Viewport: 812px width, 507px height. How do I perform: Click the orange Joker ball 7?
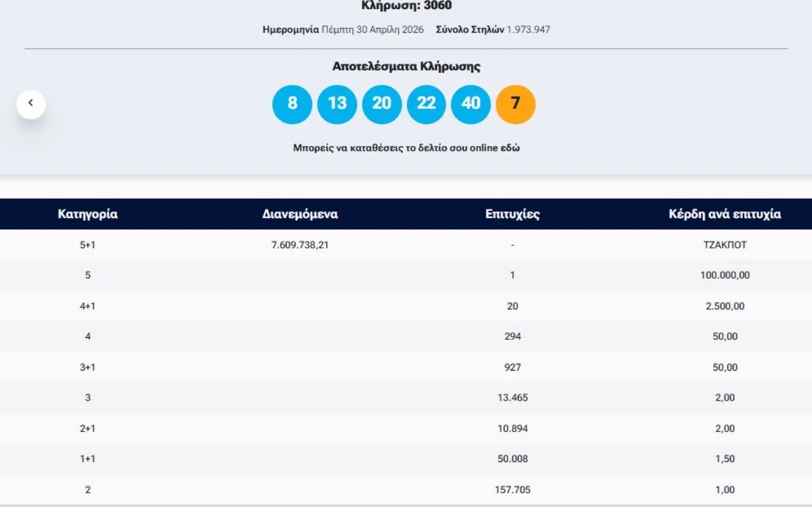coord(515,104)
